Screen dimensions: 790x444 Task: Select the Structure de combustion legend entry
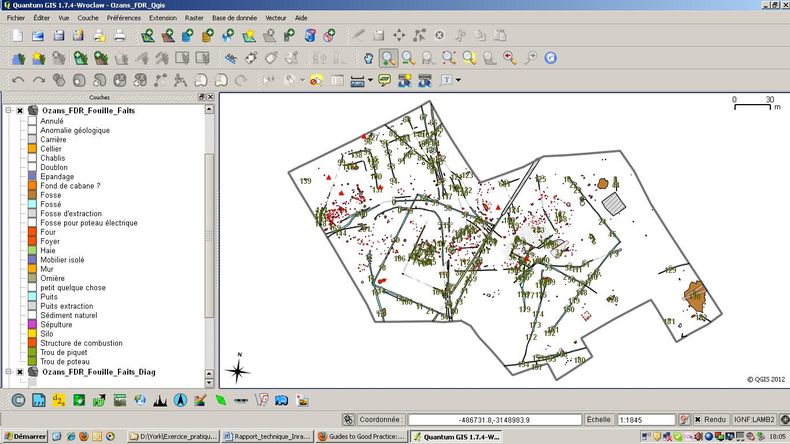[81, 343]
